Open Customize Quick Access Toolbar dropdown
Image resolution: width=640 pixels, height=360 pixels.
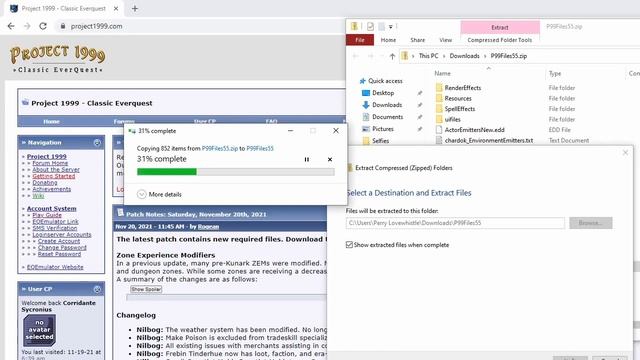pos(391,27)
